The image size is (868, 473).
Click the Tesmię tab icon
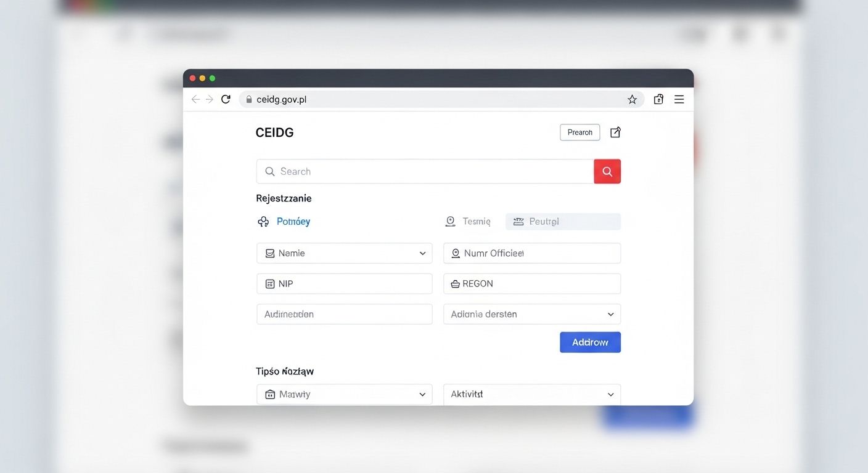[x=450, y=222]
